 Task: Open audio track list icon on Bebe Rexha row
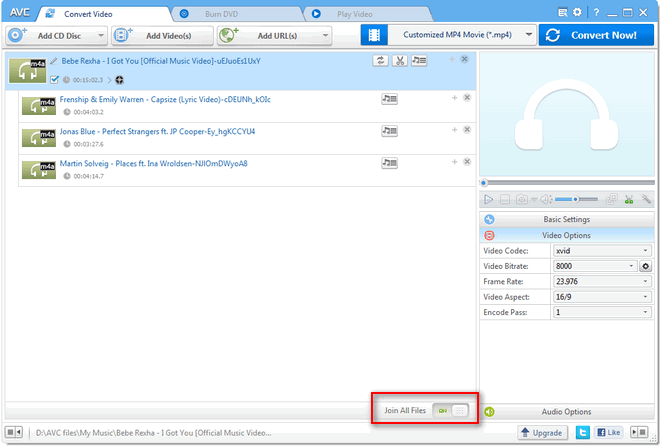419,61
